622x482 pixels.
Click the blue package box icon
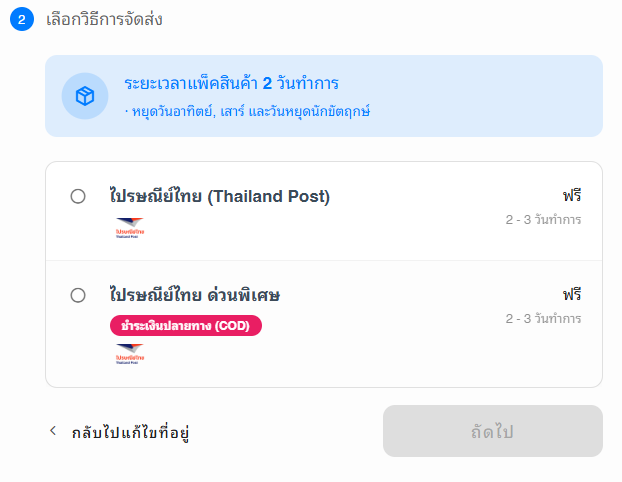(85, 96)
